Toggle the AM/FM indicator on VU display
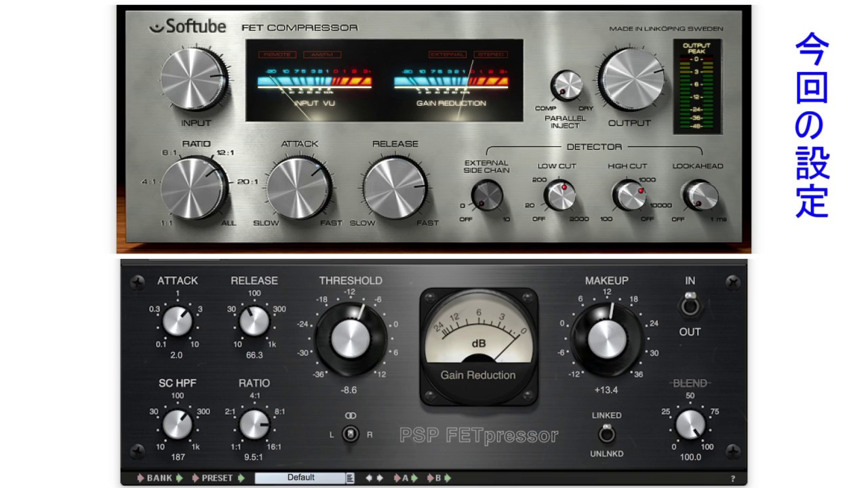The image size is (868, 488). click(322, 54)
